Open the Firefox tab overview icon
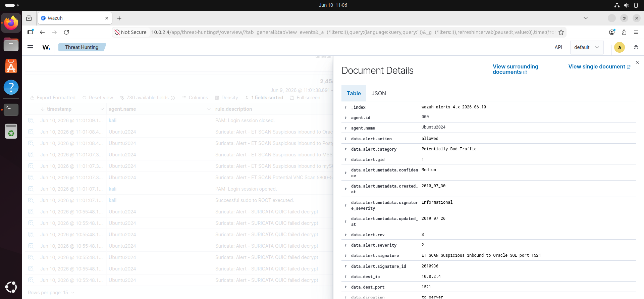The width and height of the screenshot is (644, 299). (x=29, y=18)
